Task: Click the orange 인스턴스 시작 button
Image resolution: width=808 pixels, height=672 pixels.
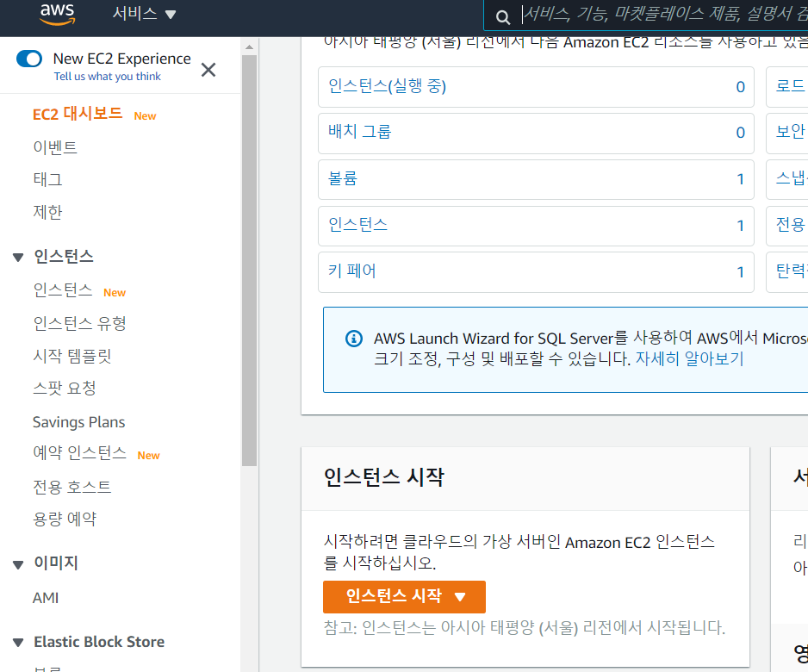Action: tap(404, 597)
